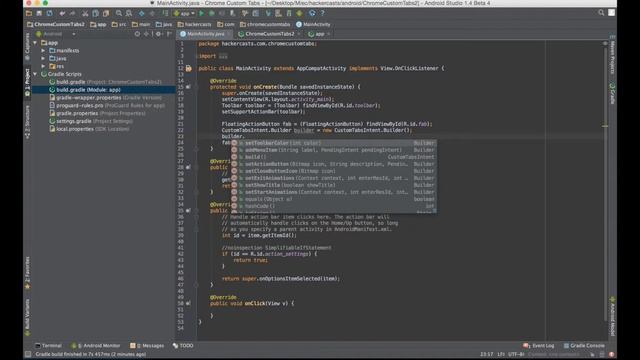This screenshot has height=360, width=640.
Task: Click the class gutter icon beside MainActivity declaration
Action: tap(189, 69)
